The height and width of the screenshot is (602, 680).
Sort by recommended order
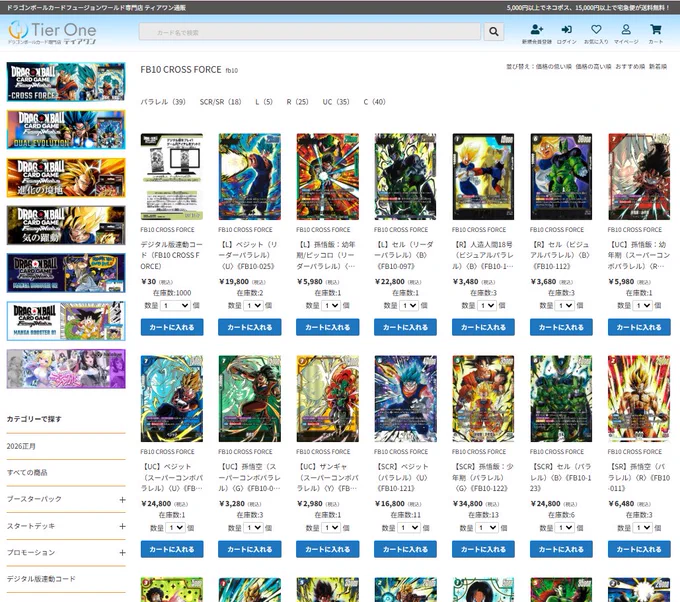click(x=630, y=67)
